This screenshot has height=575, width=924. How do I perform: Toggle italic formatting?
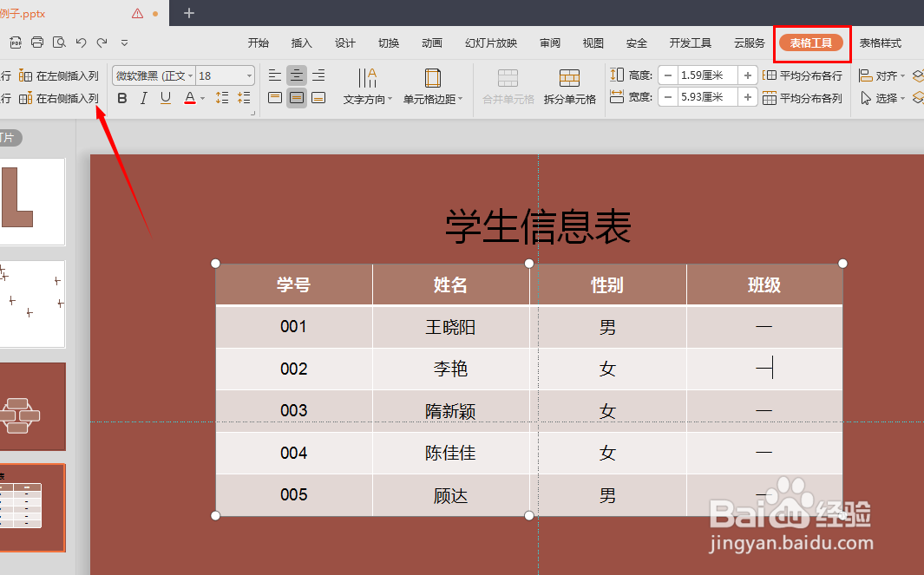point(143,98)
